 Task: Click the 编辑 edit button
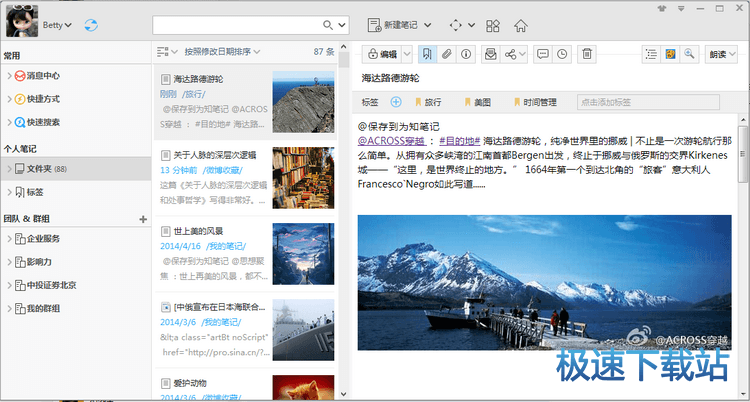pyautogui.click(x=382, y=55)
